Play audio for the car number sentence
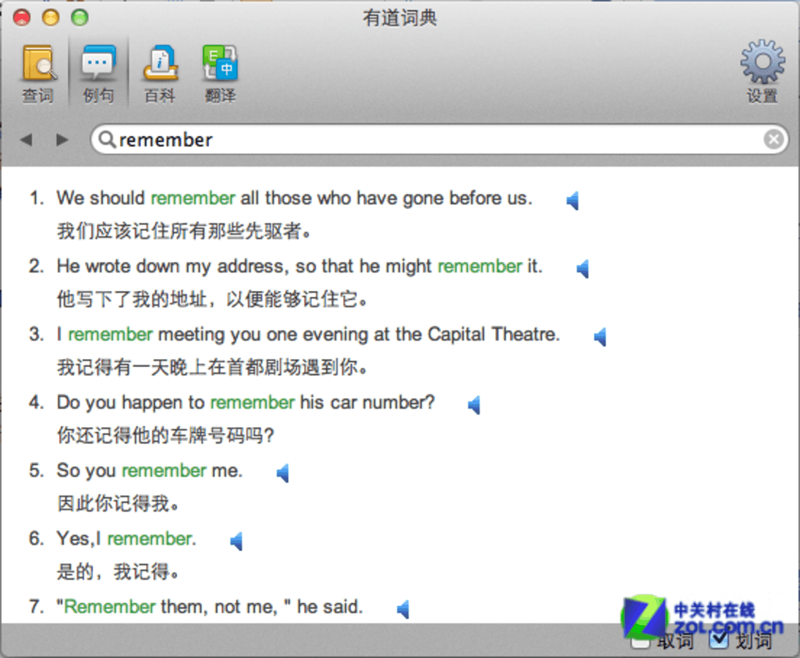 [474, 405]
